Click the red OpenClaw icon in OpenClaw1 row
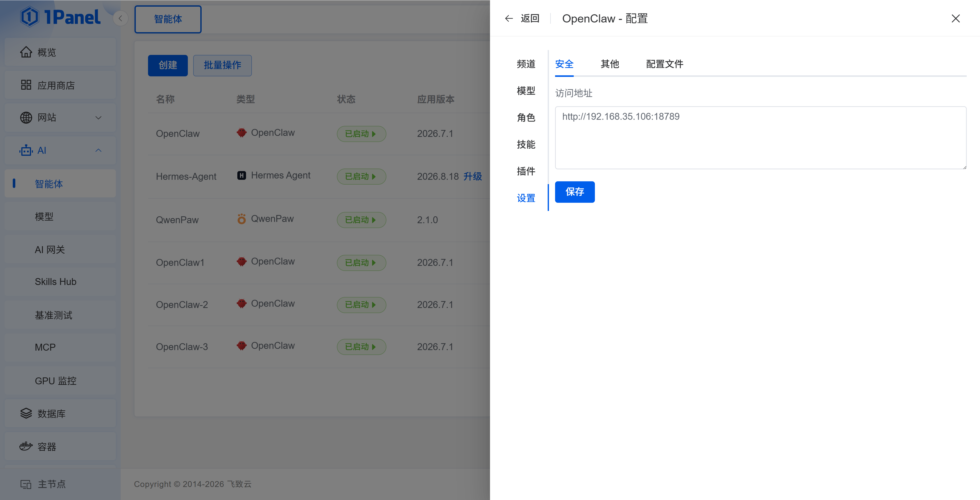Screen dimensions: 980x500 click(x=242, y=261)
